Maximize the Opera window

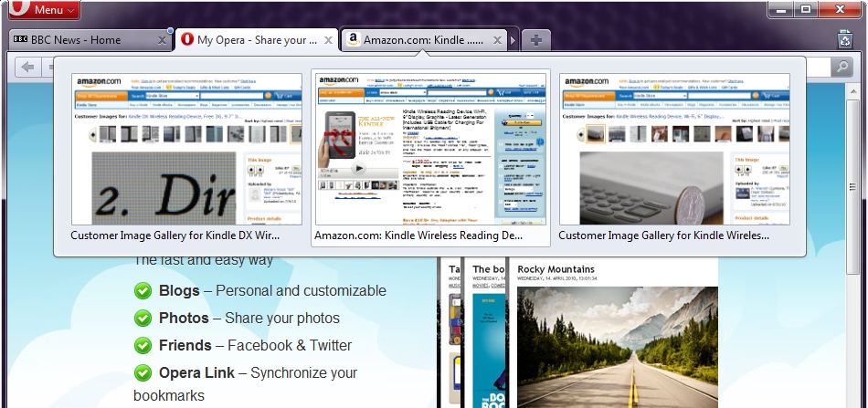pyautogui.click(x=806, y=9)
